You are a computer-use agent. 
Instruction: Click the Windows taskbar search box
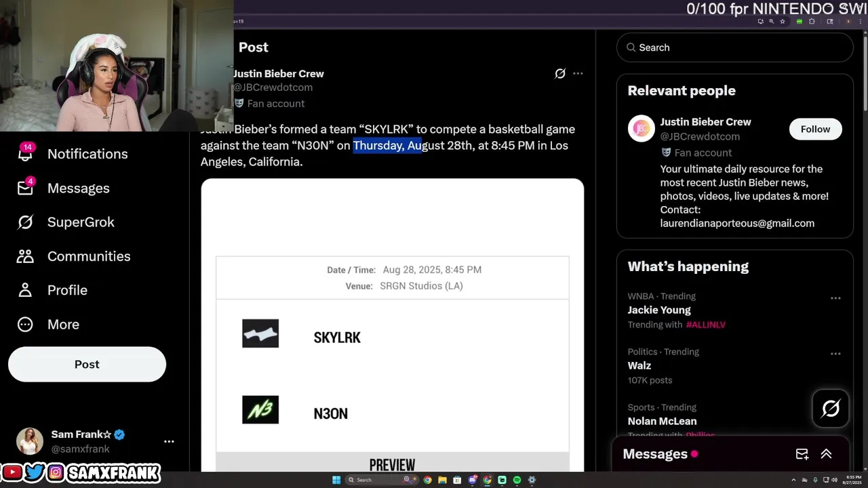coord(382,480)
